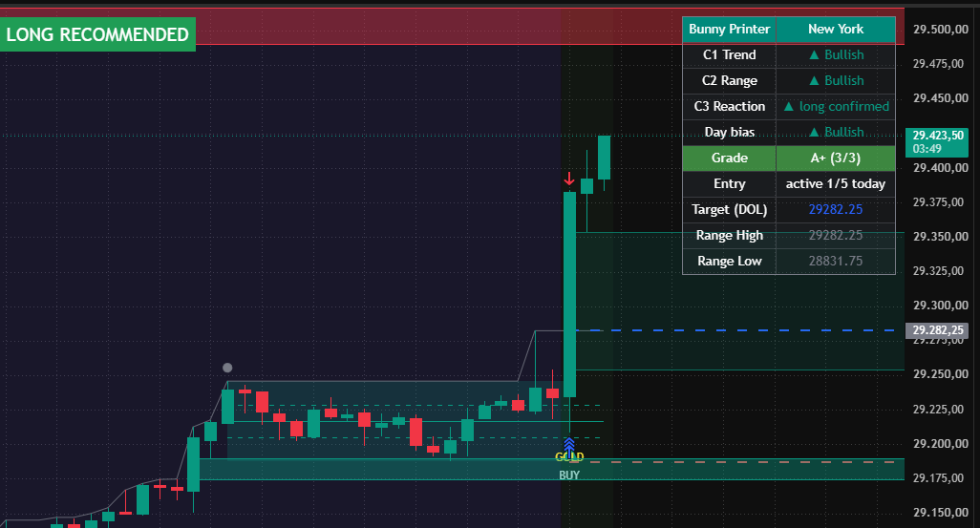Select the New York session cell
This screenshot has width=980, height=528.
click(836, 30)
